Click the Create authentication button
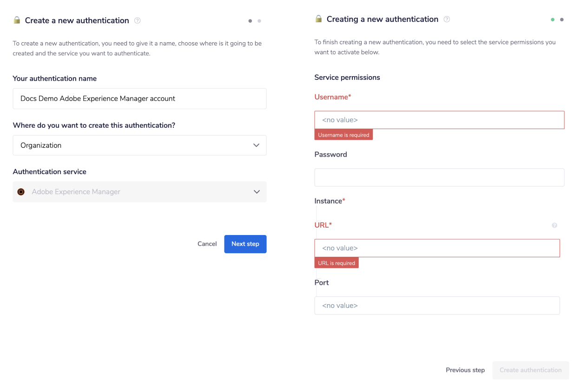Viewport: 581px width, 392px height. (530, 370)
